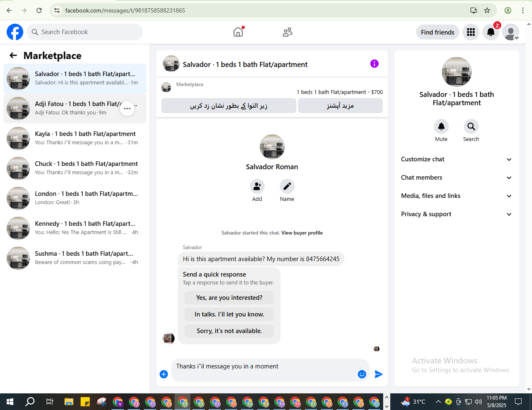Screen dimensions: 532x410
Task: Open the Sushma conversation
Action: [x=75, y=258]
